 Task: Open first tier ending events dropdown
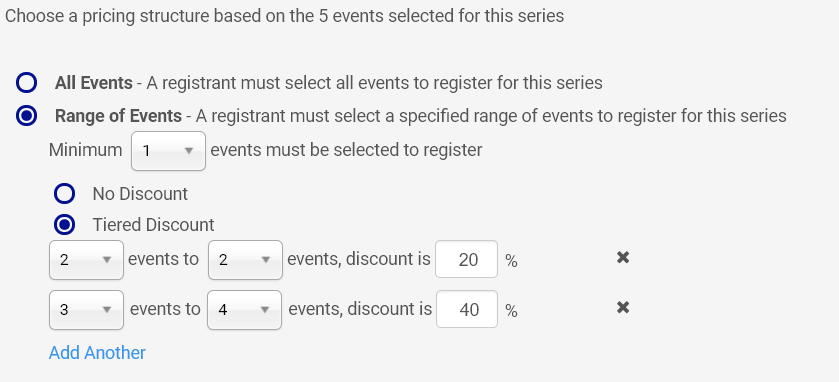[245, 260]
